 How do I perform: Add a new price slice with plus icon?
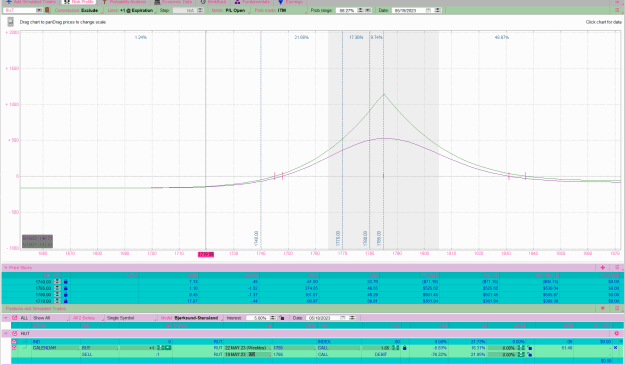(x=602, y=268)
